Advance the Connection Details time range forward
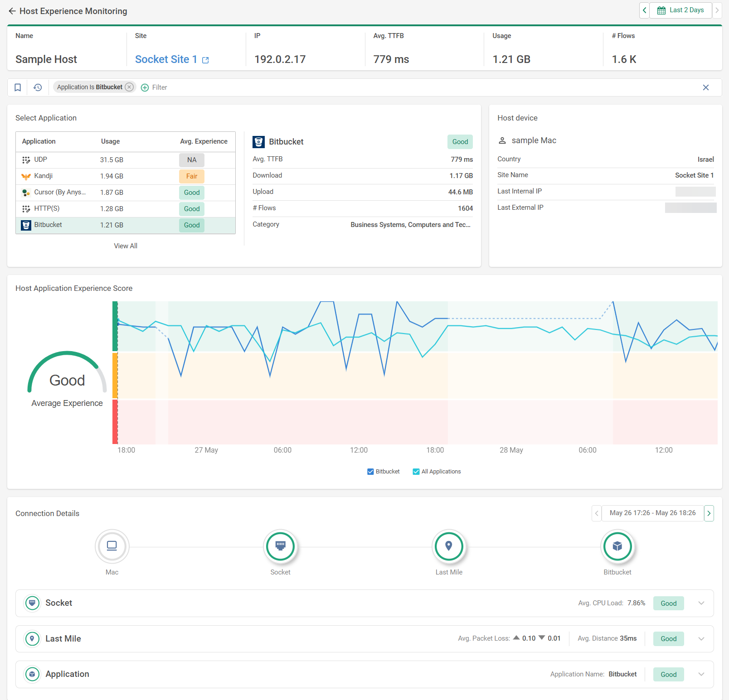 coord(709,513)
